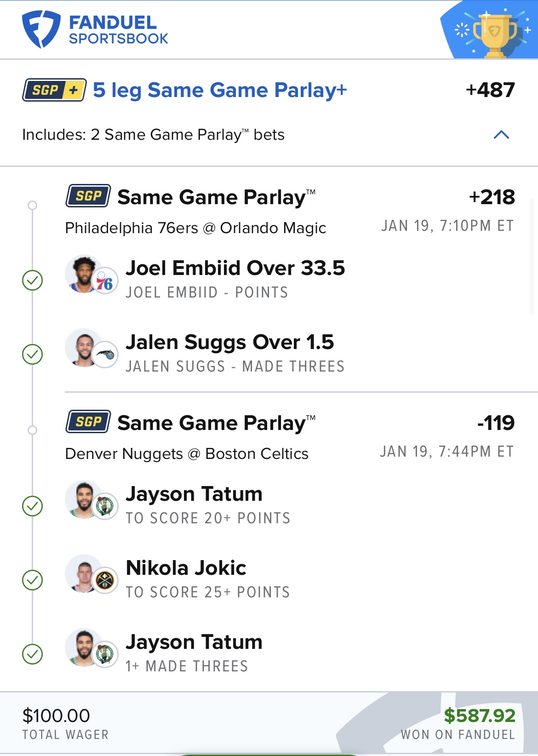Collapse the parlay details chevron
538x756 pixels.
pyautogui.click(x=501, y=135)
